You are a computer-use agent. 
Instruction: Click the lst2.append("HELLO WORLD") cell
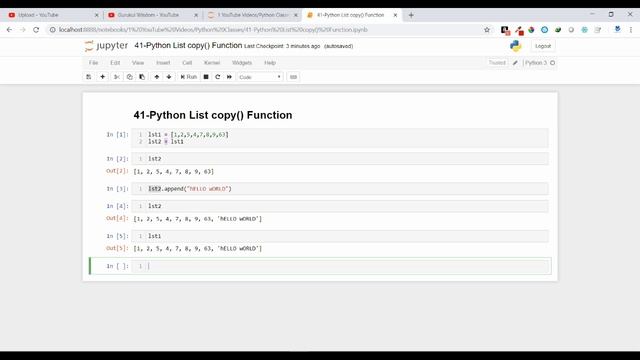340,189
